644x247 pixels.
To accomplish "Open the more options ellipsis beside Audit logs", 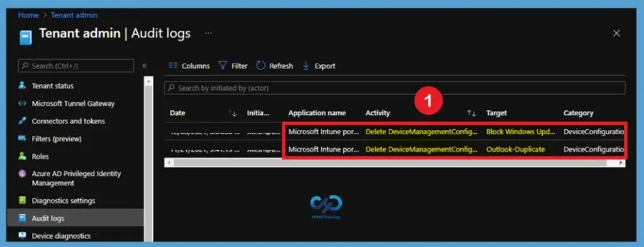I will 208,33.
